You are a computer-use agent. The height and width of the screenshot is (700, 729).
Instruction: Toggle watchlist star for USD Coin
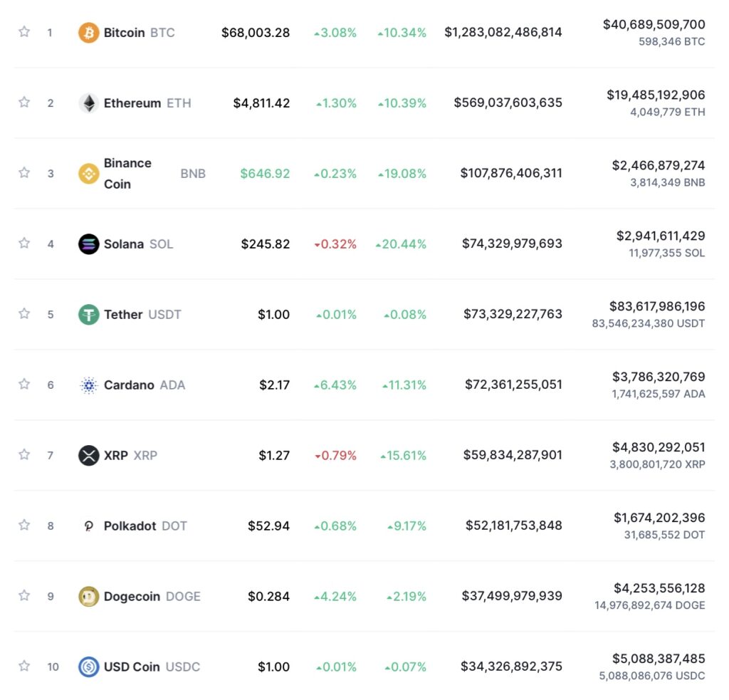24,666
